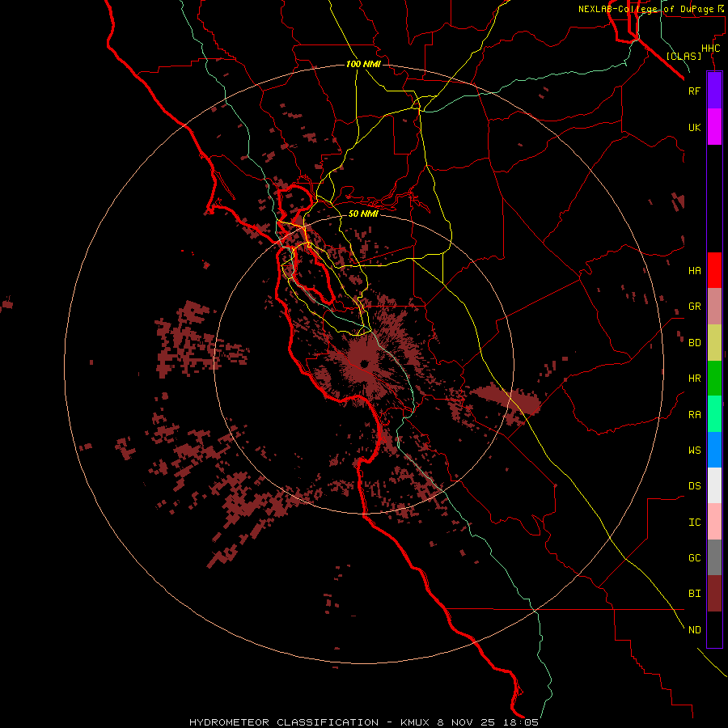Click the RA legend label
This screenshot has width=728, height=728.
point(694,415)
